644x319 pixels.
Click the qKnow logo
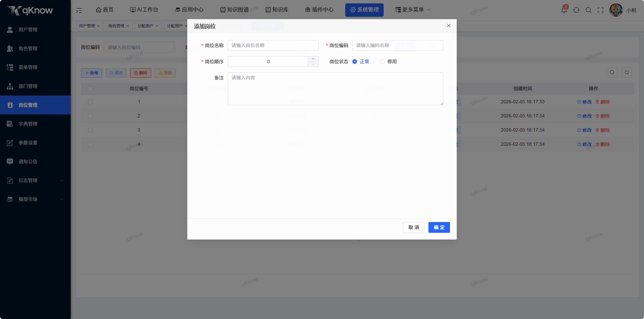[x=30, y=10]
